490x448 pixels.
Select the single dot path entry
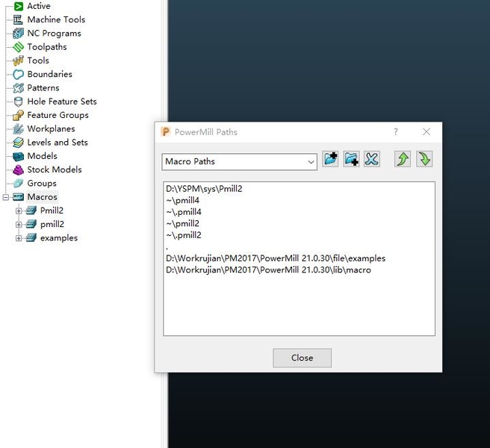click(x=167, y=247)
